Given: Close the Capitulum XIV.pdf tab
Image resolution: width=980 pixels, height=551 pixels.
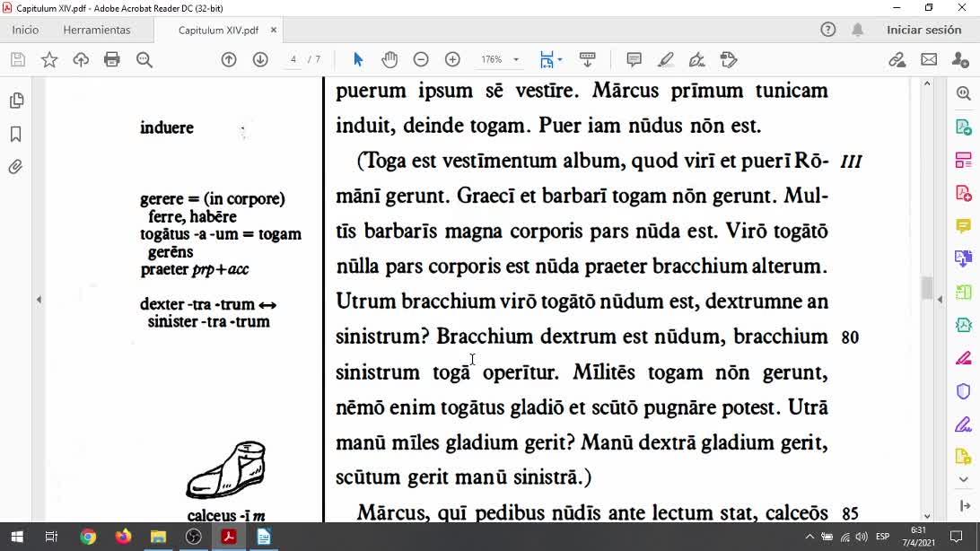Looking at the screenshot, I should point(274,30).
